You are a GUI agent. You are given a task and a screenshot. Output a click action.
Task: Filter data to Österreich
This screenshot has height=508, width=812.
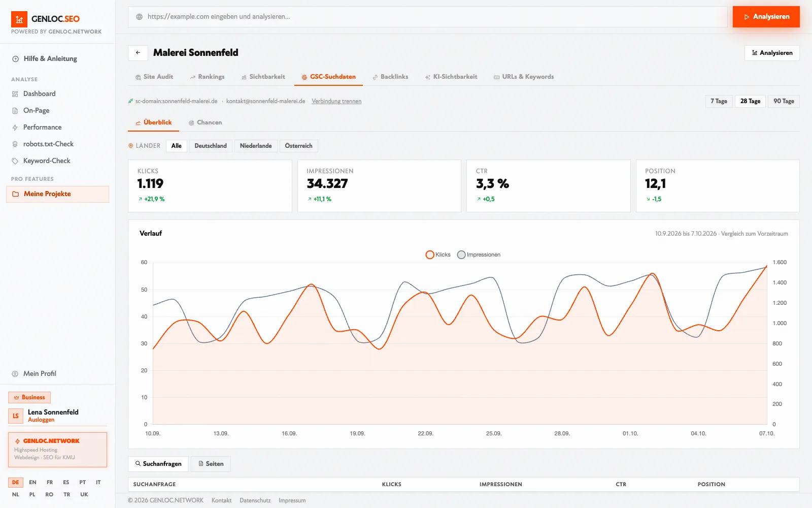(298, 146)
